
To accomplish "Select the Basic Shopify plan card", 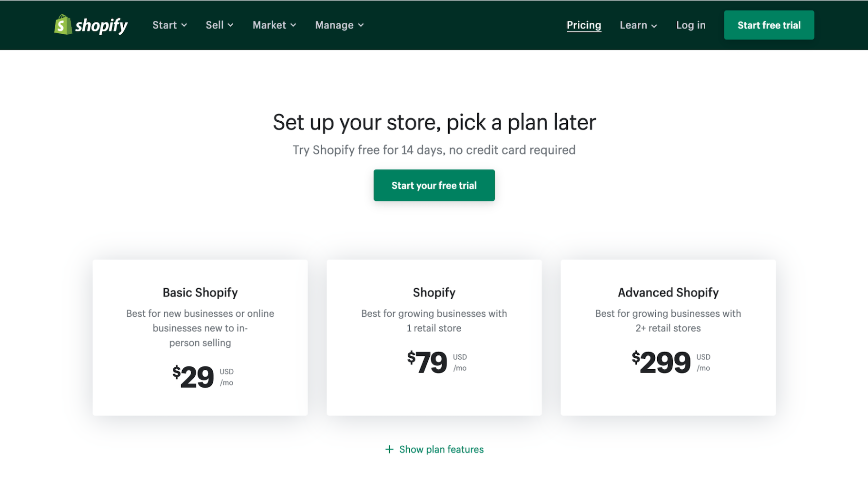I will [x=200, y=337].
